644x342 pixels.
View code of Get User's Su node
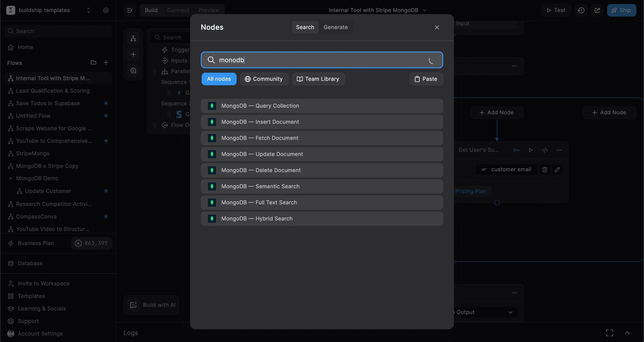coord(545,150)
